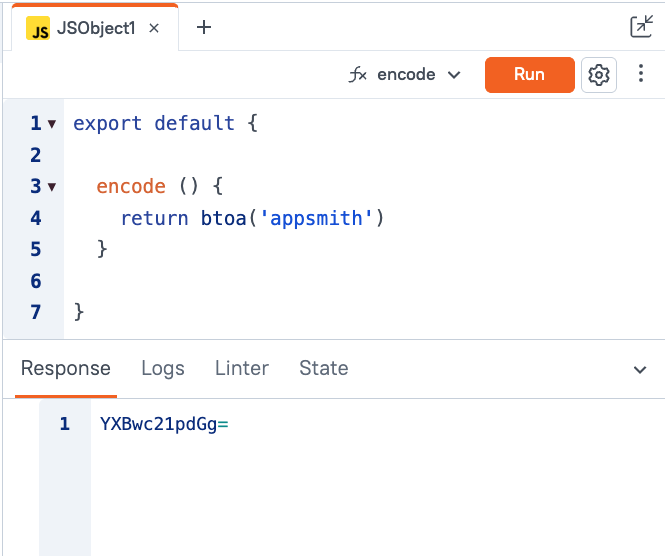Click line number 6 in the editor gutter
Image resolution: width=665 pixels, height=556 pixels.
(36, 281)
